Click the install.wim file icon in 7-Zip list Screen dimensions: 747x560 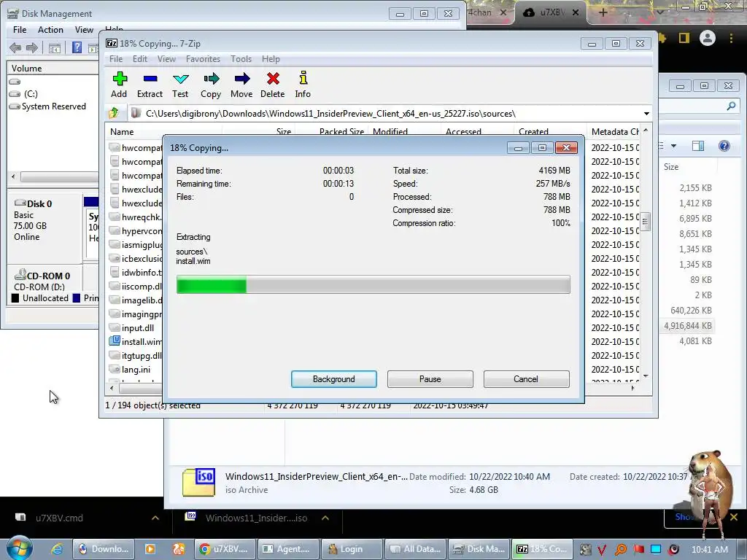point(115,341)
